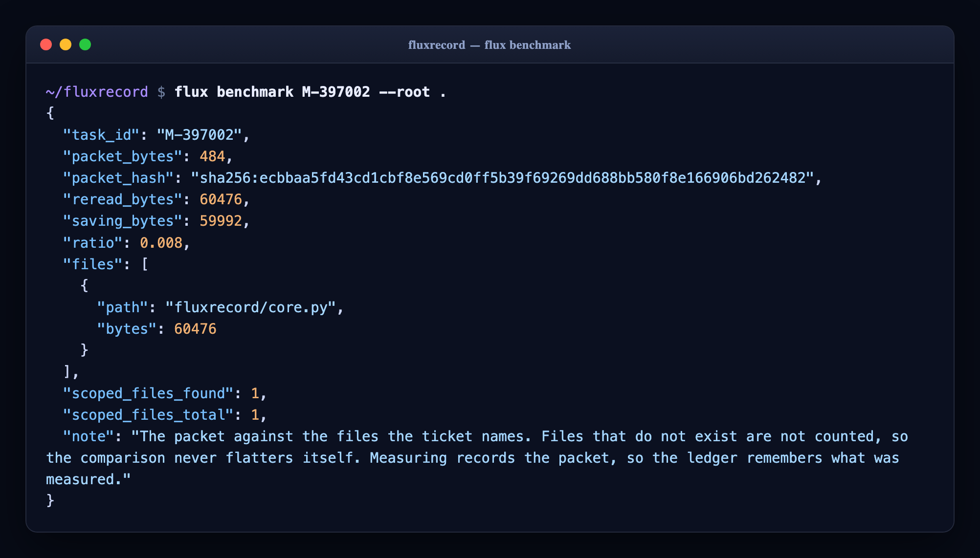Click the packet_bytes value 484
The image size is (980, 558).
pos(212,156)
